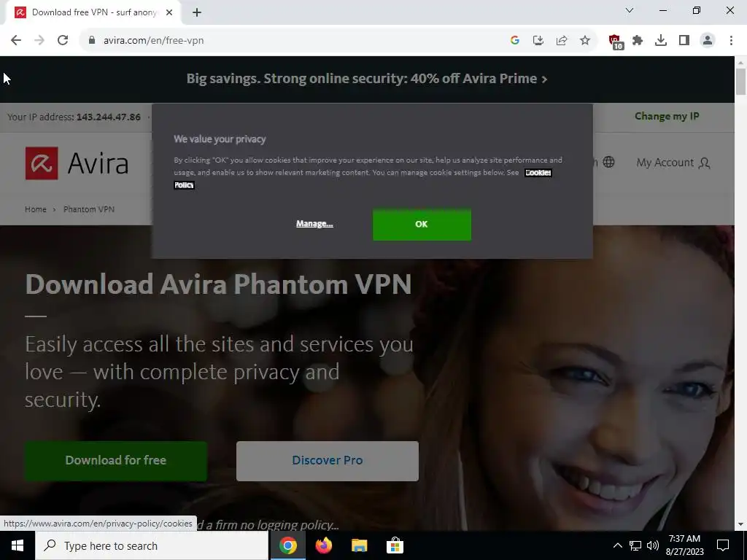Image resolution: width=747 pixels, height=560 pixels.
Task: Open the notification center icon
Action: 723,545
